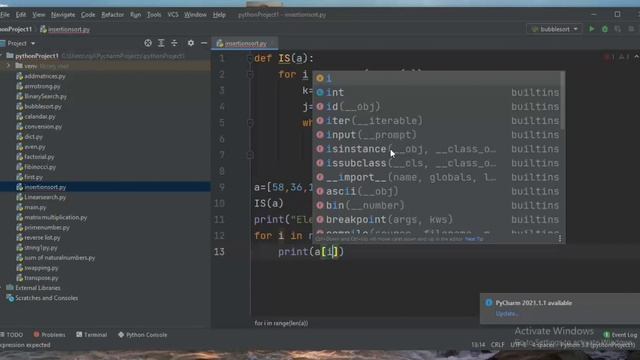Click the CRLF line separator in status bar

point(497,345)
